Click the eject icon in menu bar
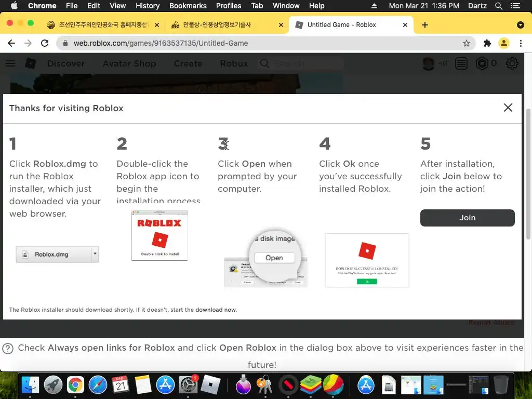Viewport: 532px width, 399px height. (374, 6)
